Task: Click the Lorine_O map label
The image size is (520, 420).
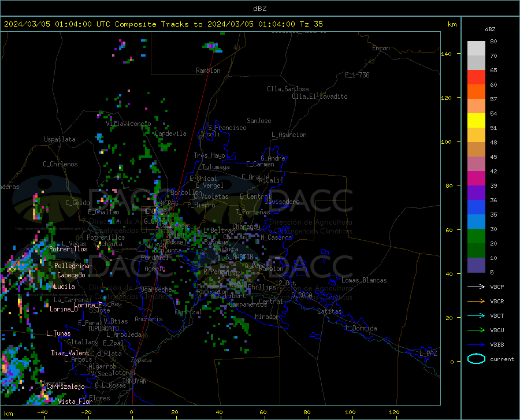Action: (x=64, y=309)
